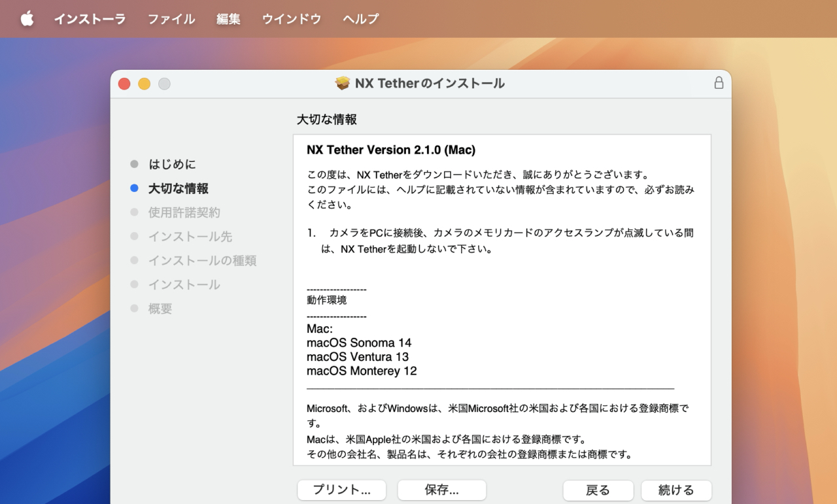837x504 pixels.
Task: Click the インストール先 step
Action: [190, 237]
